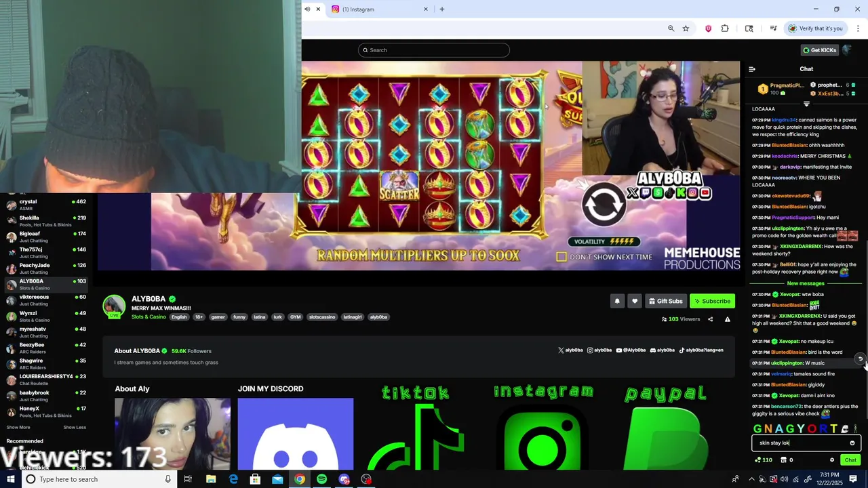Click the ALYBOBA streamer avatar

[x=114, y=306]
